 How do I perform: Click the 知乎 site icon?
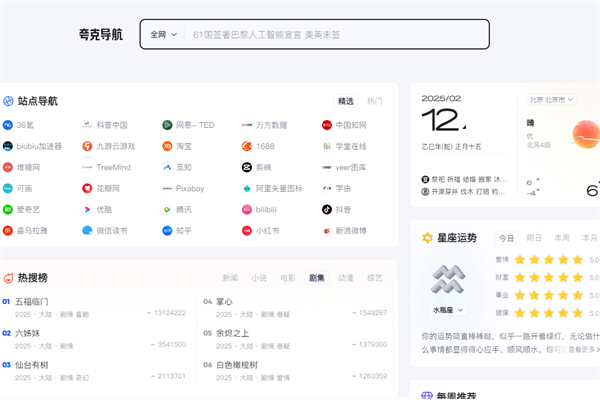pos(167,230)
